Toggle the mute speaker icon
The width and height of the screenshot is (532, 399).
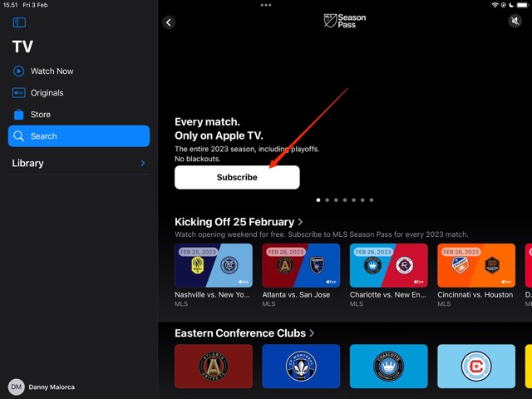coord(515,21)
